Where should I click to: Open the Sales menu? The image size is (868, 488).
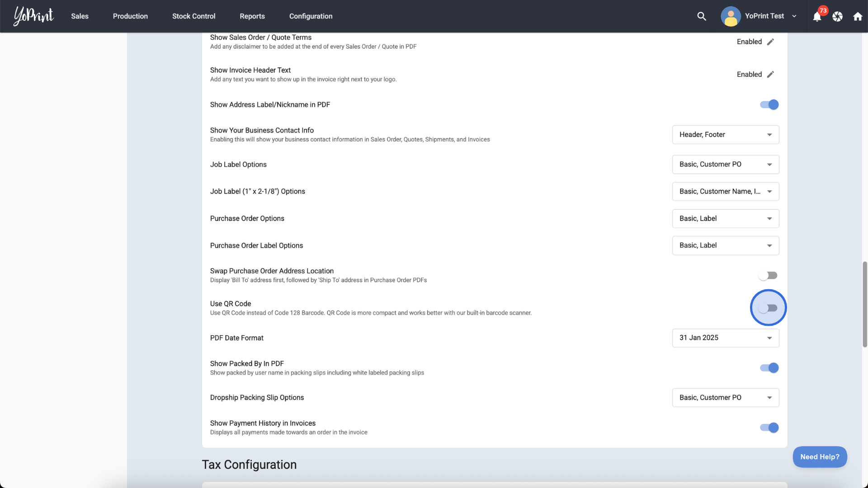pyautogui.click(x=80, y=16)
